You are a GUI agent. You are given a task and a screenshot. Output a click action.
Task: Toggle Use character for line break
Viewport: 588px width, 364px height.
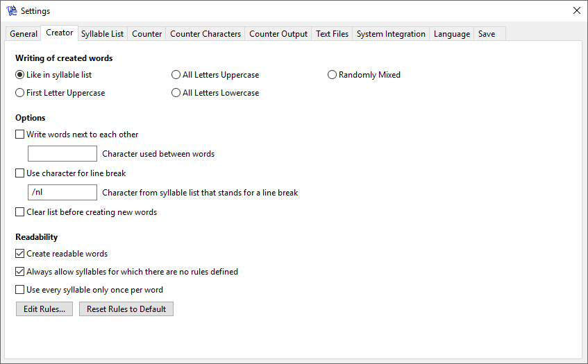click(20, 173)
